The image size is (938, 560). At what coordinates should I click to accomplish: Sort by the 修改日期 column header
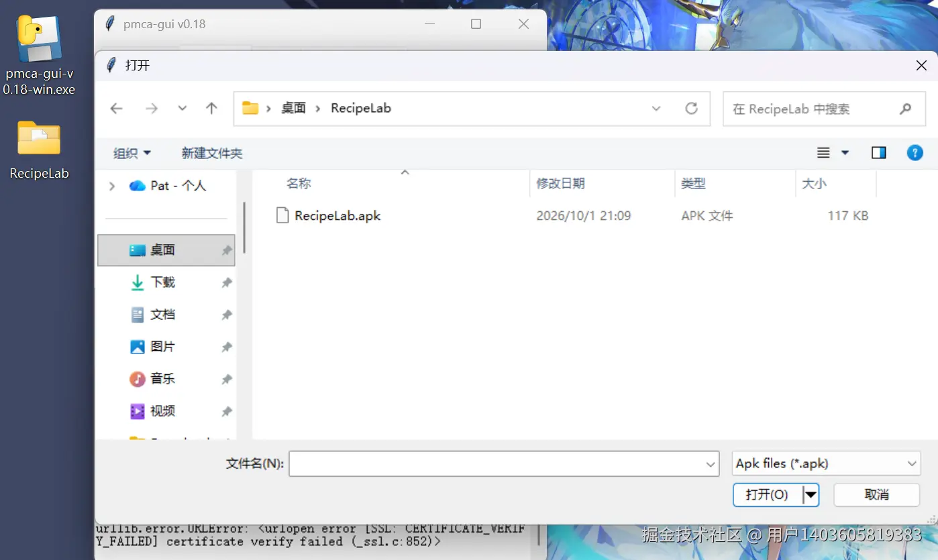[x=560, y=184]
